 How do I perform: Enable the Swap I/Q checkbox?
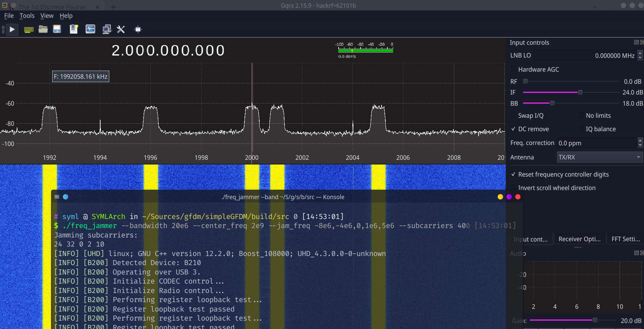point(514,116)
